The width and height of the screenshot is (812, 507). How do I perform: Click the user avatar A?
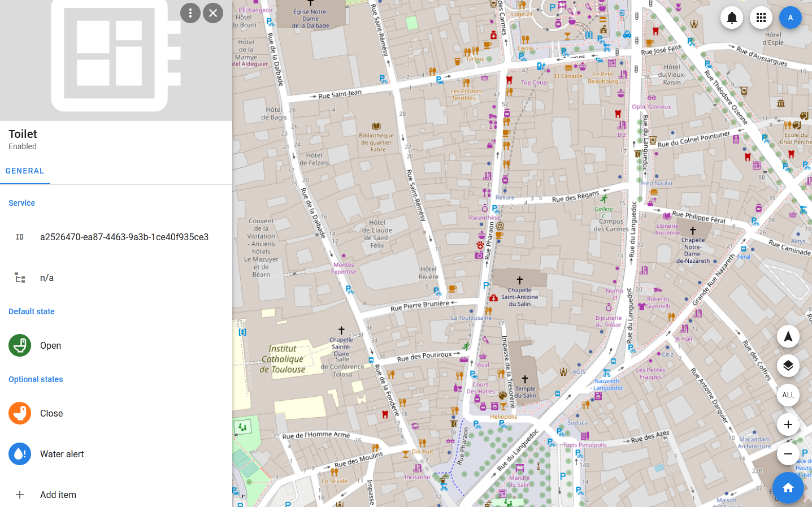790,18
